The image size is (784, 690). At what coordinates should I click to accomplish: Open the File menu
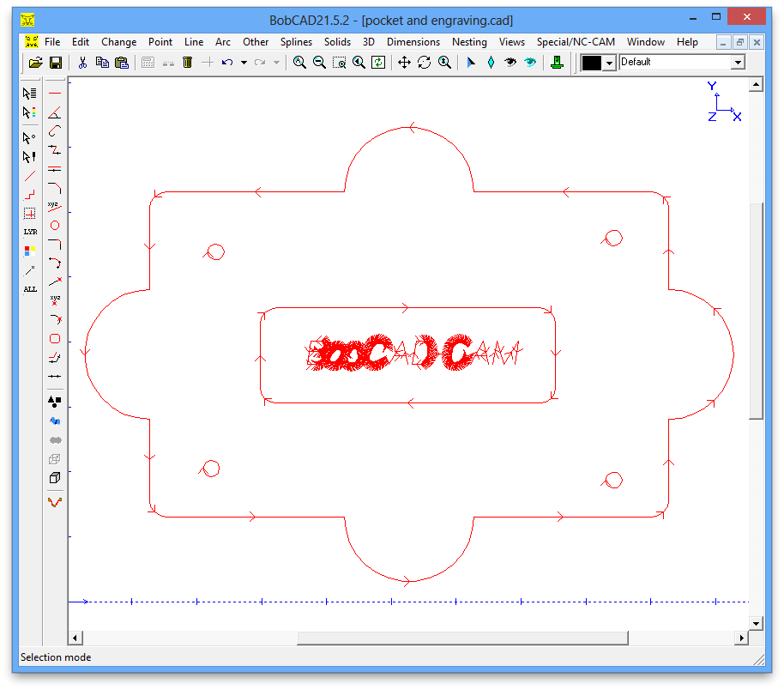pyautogui.click(x=52, y=42)
